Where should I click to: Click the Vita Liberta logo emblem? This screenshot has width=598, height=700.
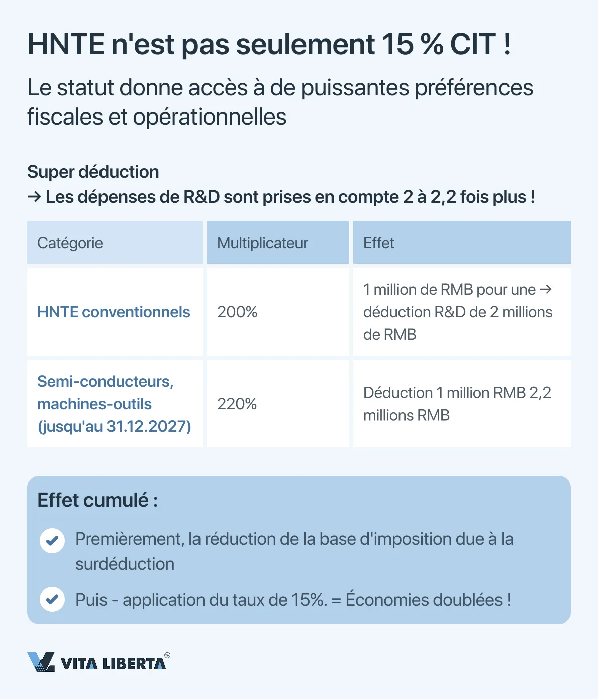pos(41,662)
